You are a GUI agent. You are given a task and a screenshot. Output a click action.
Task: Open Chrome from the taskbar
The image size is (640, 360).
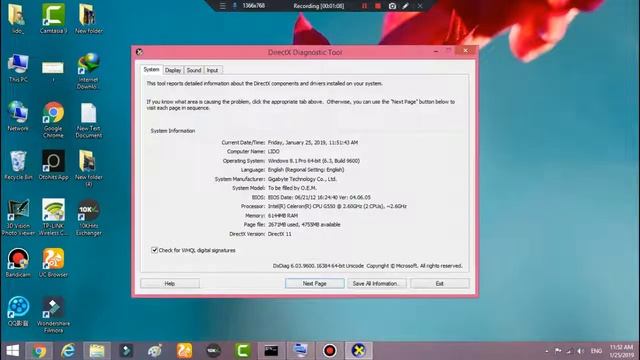pyautogui.click(x=39, y=351)
